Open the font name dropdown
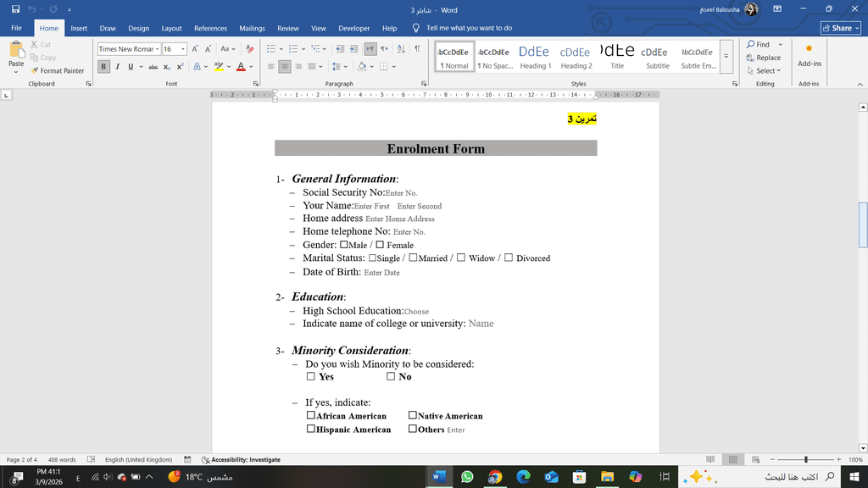Viewport: 868px width, 488px height. pos(157,48)
